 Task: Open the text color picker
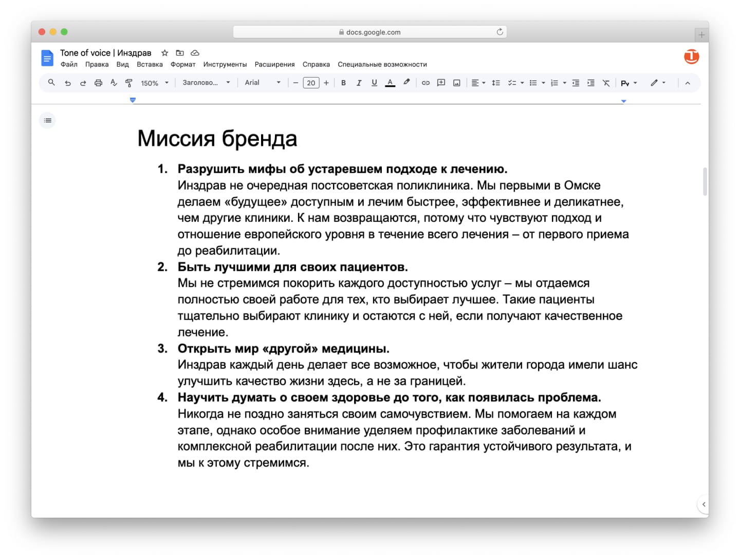tap(390, 83)
